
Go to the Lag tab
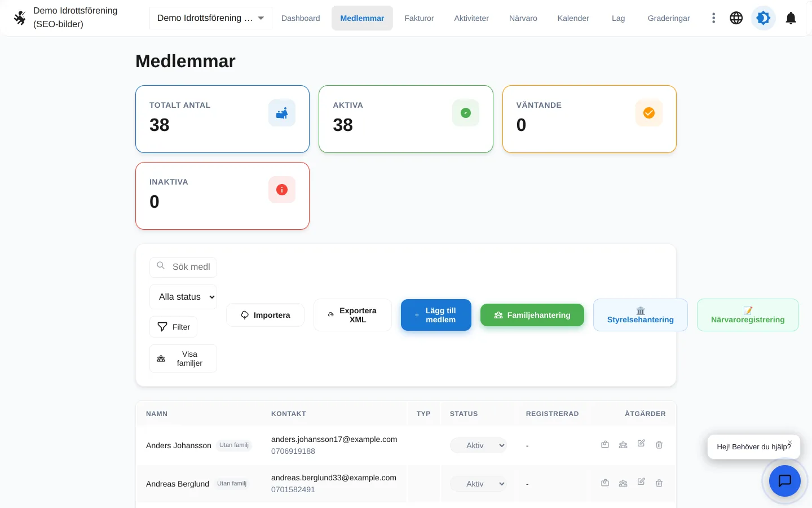[619, 18]
